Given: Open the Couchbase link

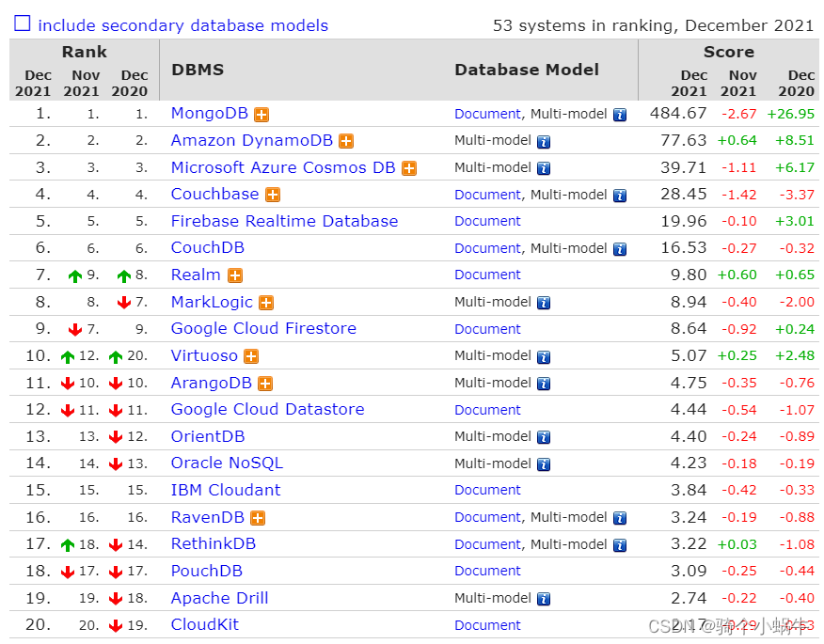Looking at the screenshot, I should (x=214, y=195).
